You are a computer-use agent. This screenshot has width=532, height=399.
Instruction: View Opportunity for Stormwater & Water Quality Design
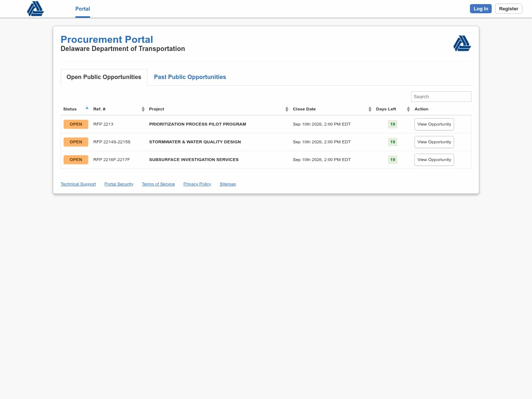[x=434, y=142]
